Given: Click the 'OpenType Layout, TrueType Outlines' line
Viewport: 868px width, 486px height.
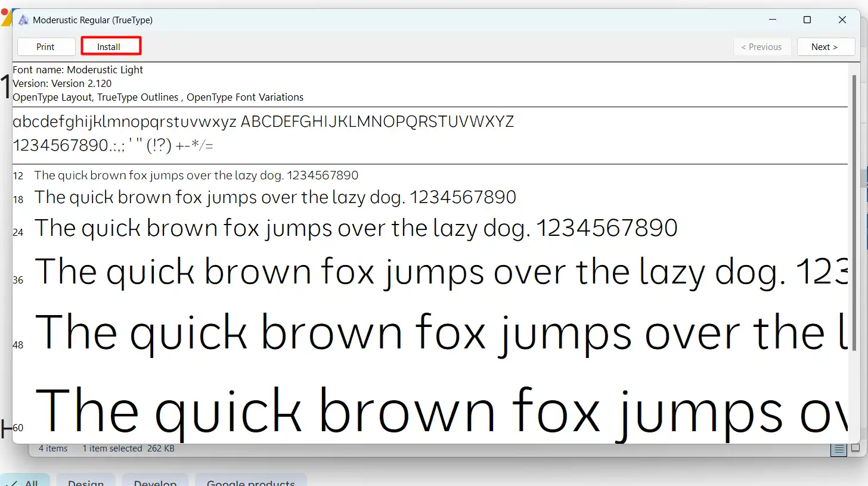Looking at the screenshot, I should coord(158,97).
